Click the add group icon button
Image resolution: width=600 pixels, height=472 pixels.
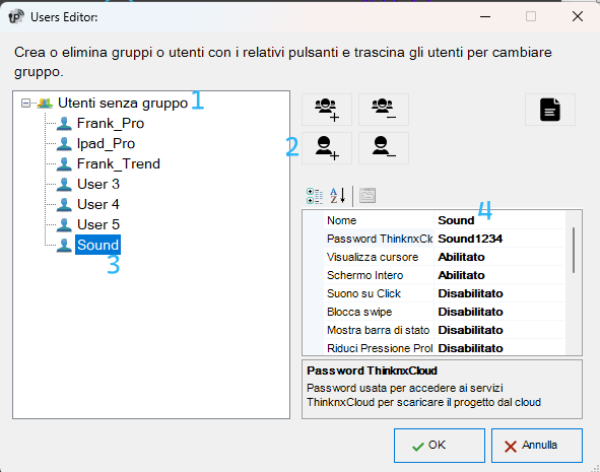coord(326,109)
